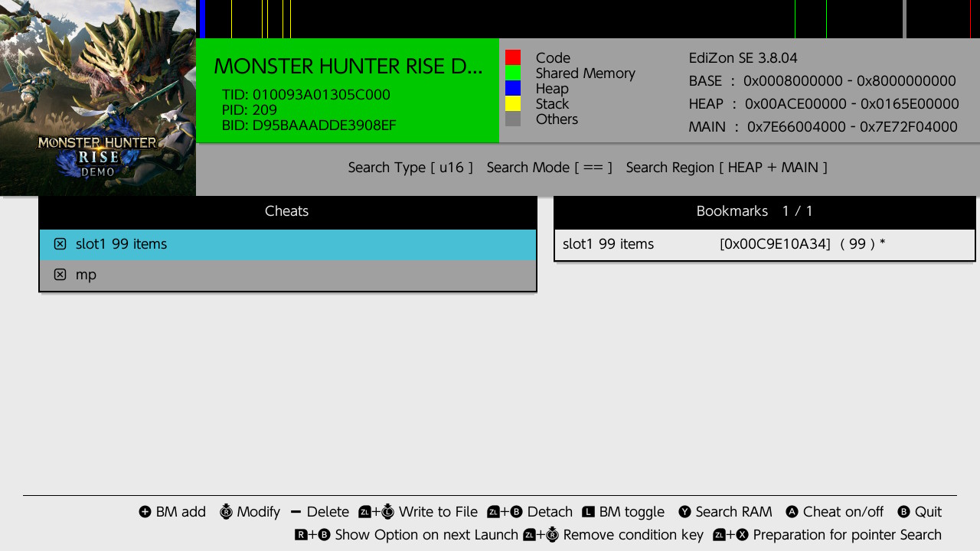Click the Others legend label
Viewport: 980px width, 551px height.
[557, 119]
